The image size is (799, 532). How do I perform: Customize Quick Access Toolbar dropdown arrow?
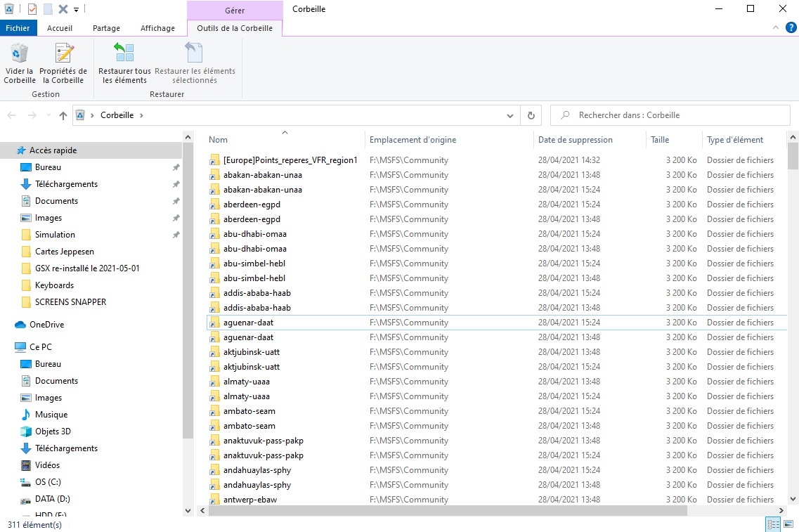pyautogui.click(x=76, y=9)
